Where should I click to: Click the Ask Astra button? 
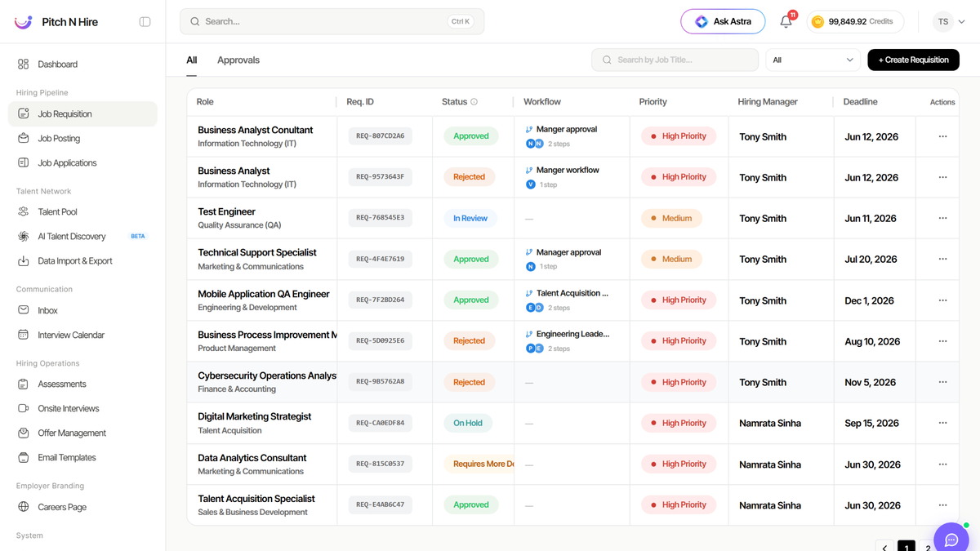click(723, 22)
